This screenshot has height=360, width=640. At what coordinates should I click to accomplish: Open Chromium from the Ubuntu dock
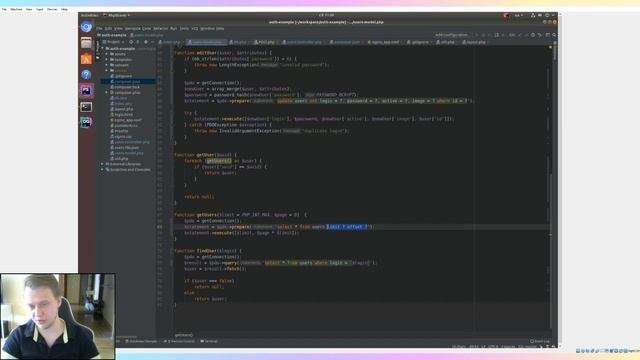tap(86, 27)
